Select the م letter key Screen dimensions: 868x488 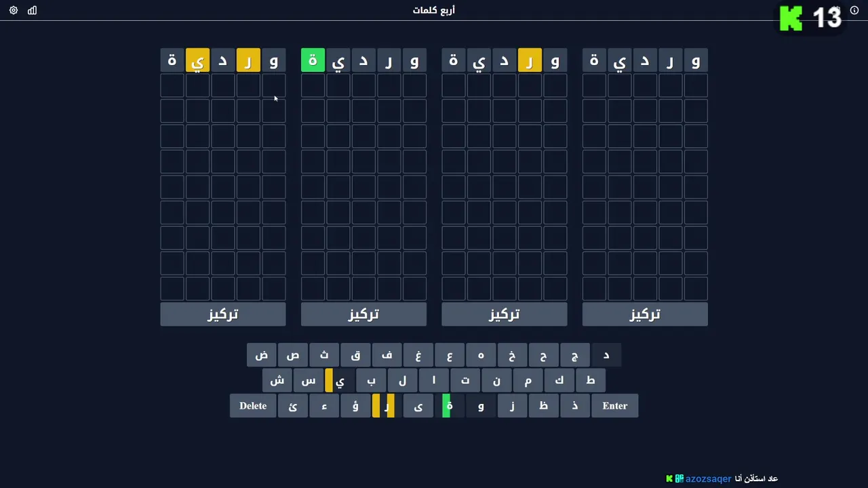pyautogui.click(x=528, y=381)
